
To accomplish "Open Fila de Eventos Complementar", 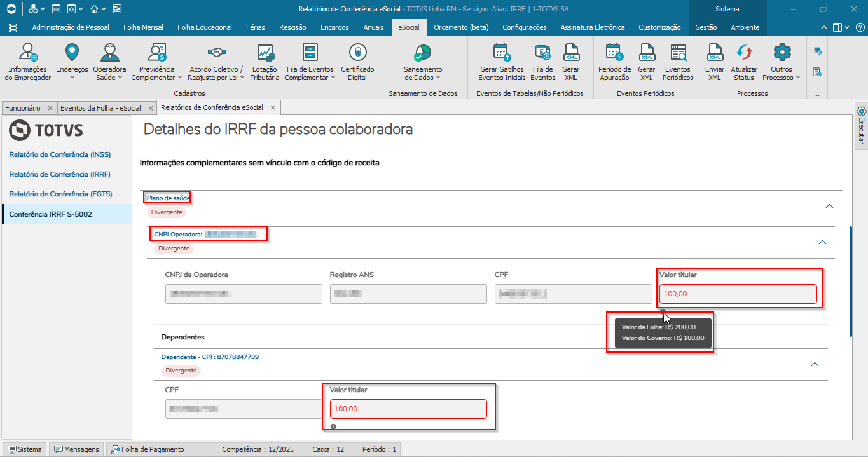I will [310, 62].
